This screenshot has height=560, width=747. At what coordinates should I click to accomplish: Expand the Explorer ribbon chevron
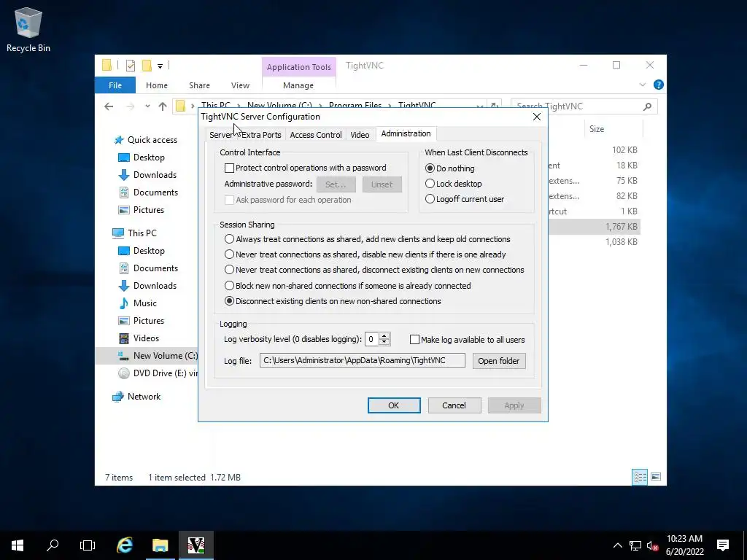click(642, 85)
